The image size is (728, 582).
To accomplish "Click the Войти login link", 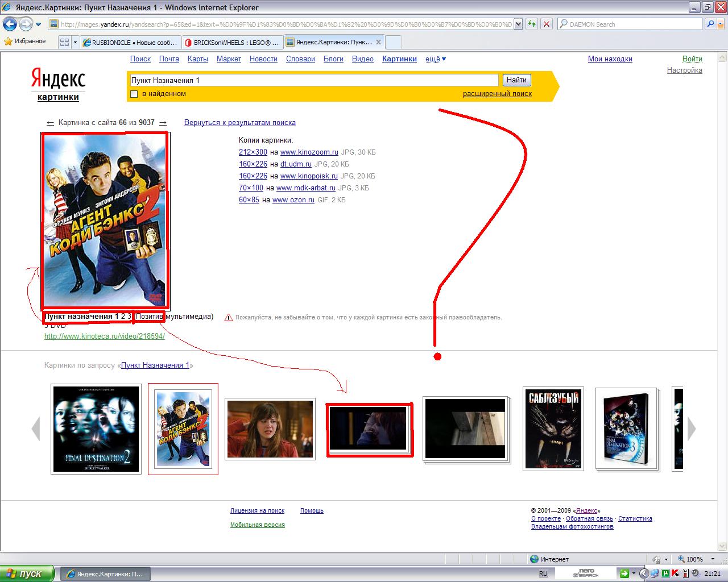I will click(x=692, y=59).
